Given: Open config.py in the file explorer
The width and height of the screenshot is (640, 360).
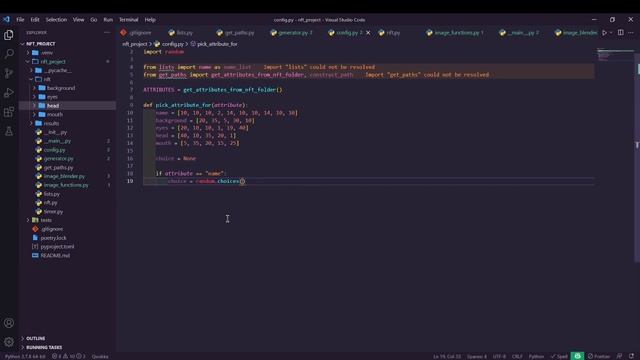Looking at the screenshot, I should pyautogui.click(x=54, y=150).
